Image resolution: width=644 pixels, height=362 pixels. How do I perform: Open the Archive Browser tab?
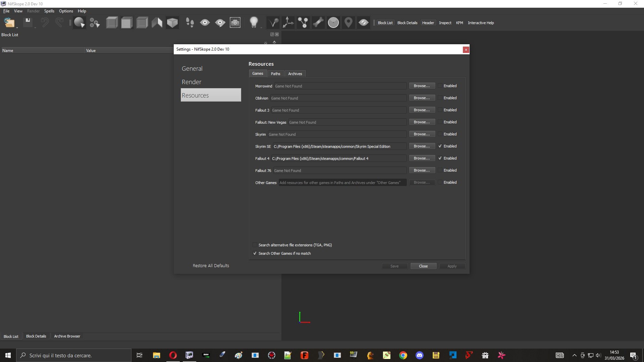(67, 336)
